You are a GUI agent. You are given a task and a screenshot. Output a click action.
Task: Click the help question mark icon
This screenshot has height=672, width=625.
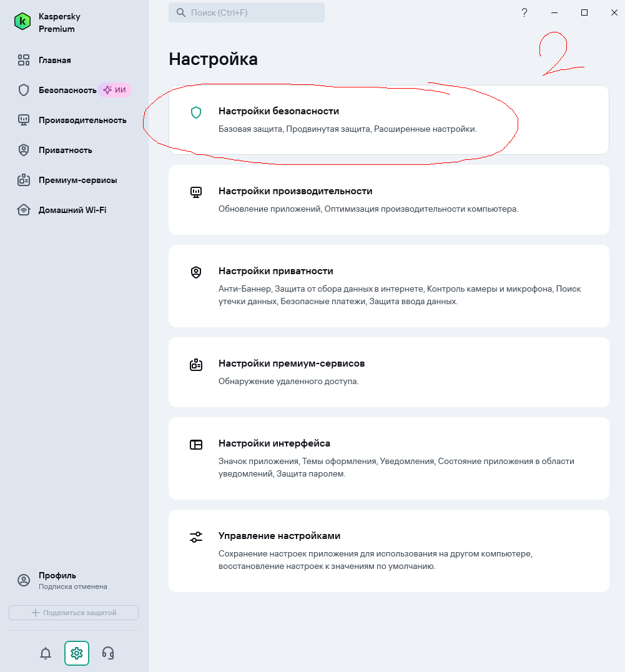click(x=524, y=12)
